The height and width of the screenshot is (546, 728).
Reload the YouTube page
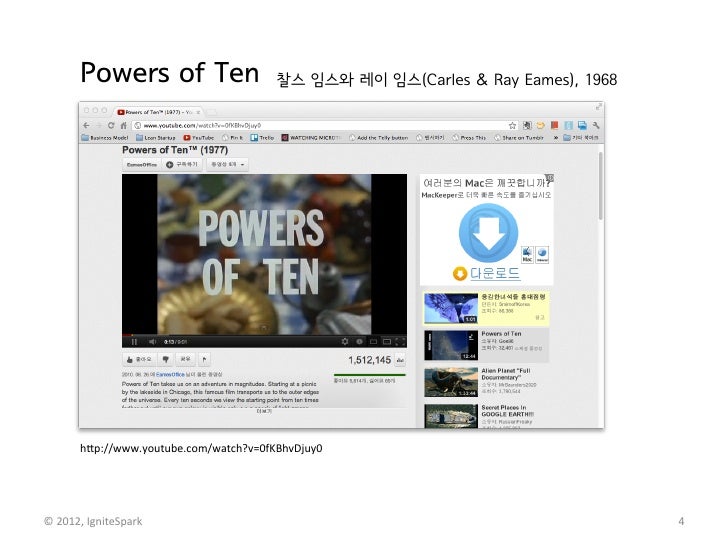[x=111, y=125]
